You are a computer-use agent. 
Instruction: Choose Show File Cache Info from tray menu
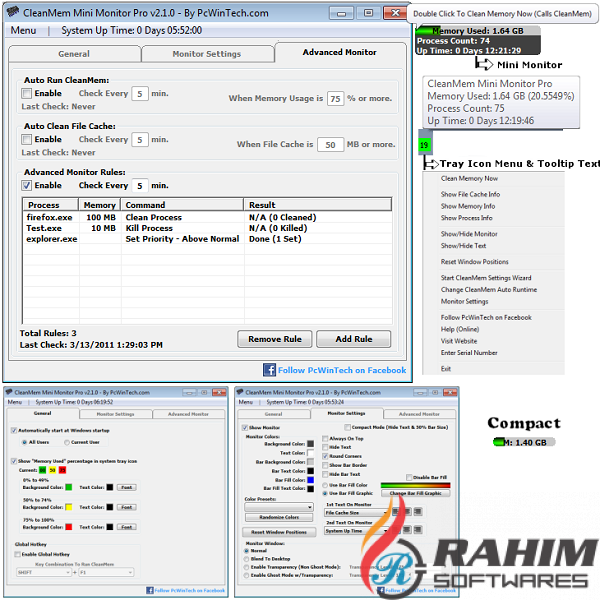[470, 194]
